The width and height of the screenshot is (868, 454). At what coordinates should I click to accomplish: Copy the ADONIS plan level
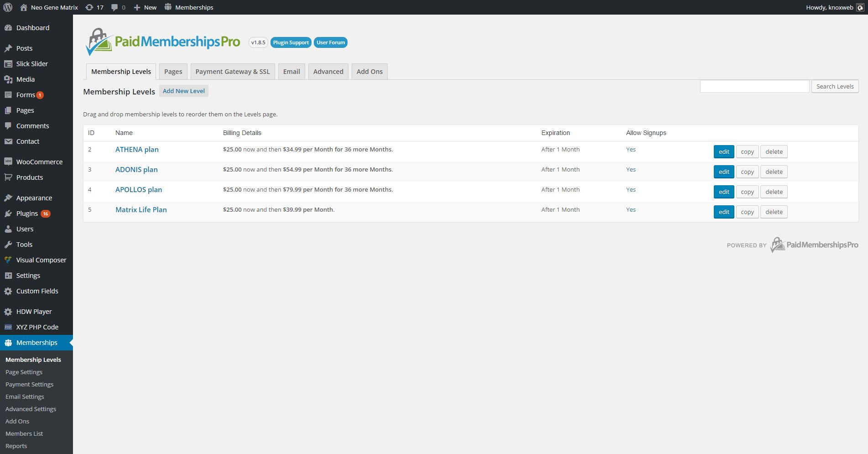coord(747,172)
